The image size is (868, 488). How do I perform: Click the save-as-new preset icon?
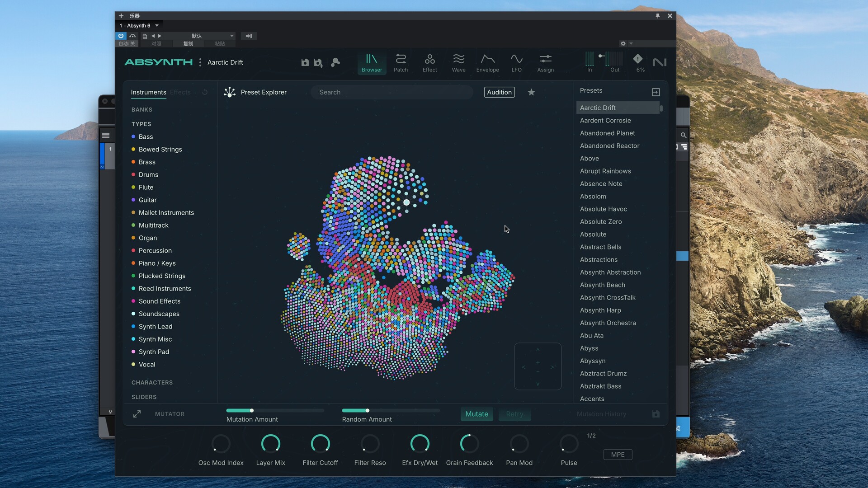click(319, 63)
